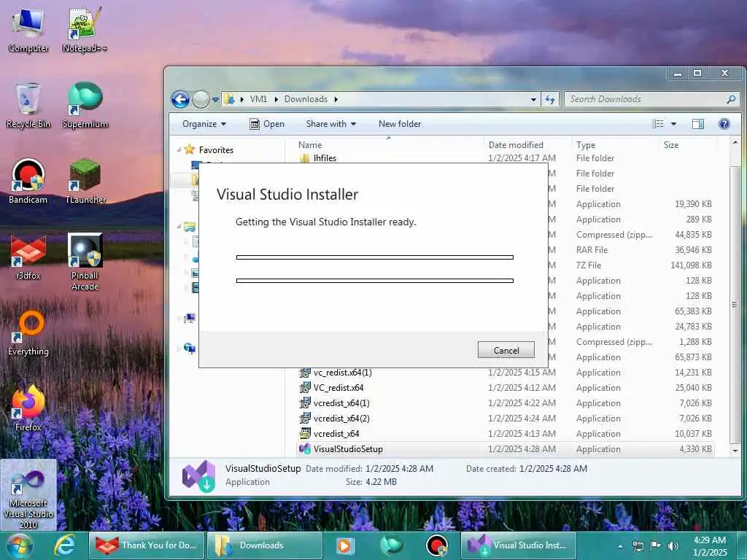Select the VC_redist.x64 file
Image resolution: width=747 pixels, height=560 pixels.
click(338, 388)
